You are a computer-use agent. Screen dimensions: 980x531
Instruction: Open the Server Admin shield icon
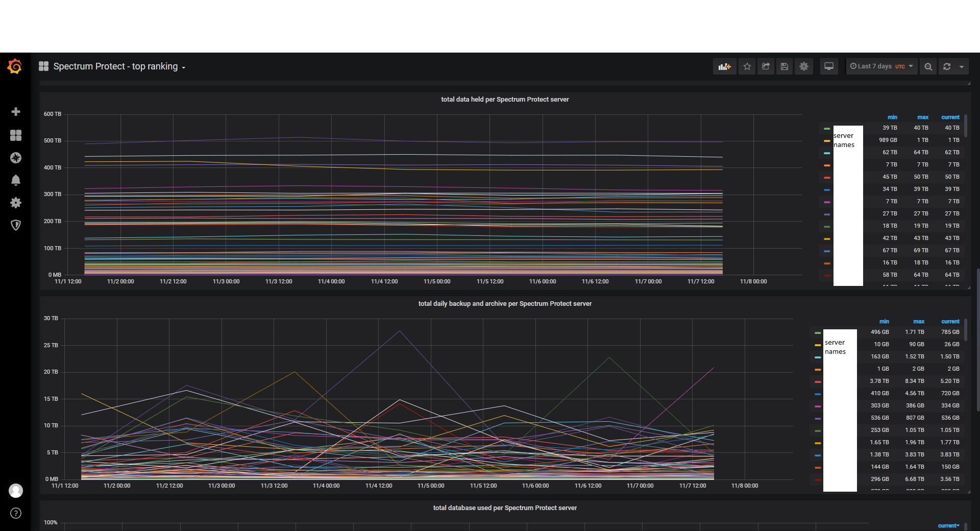[x=16, y=225]
